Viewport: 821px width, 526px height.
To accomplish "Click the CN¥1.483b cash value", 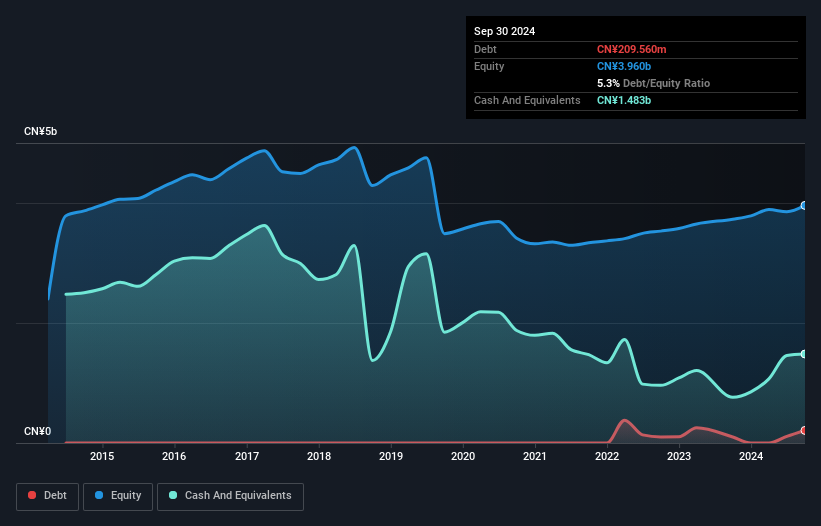I will tap(624, 100).
